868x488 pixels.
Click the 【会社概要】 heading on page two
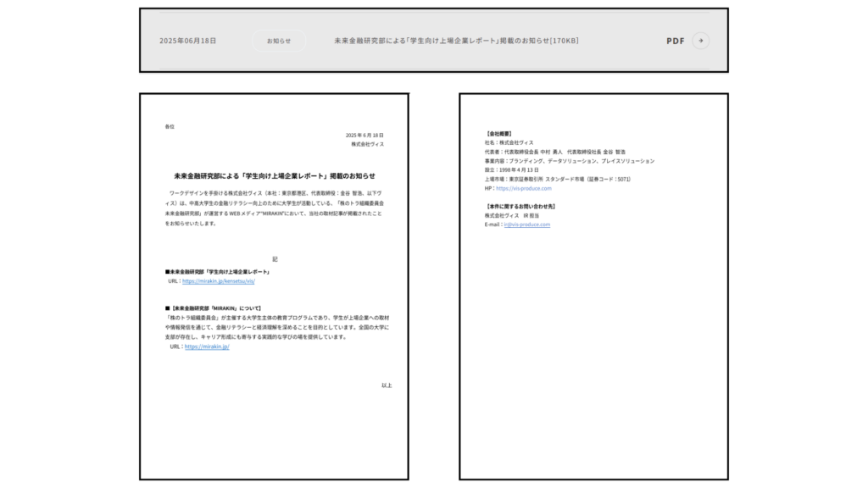tap(498, 134)
